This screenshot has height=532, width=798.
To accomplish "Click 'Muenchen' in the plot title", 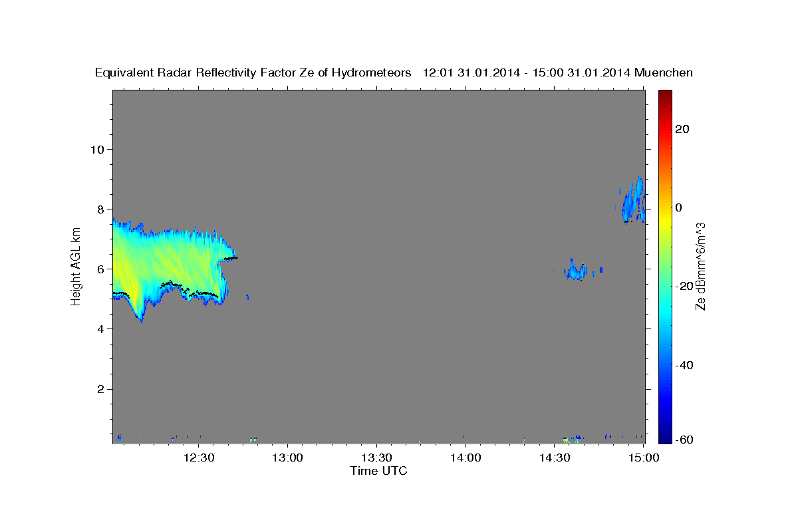I will (x=664, y=72).
